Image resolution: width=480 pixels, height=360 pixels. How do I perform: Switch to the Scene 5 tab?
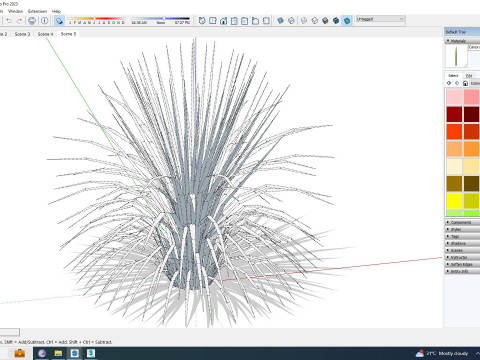coord(68,34)
